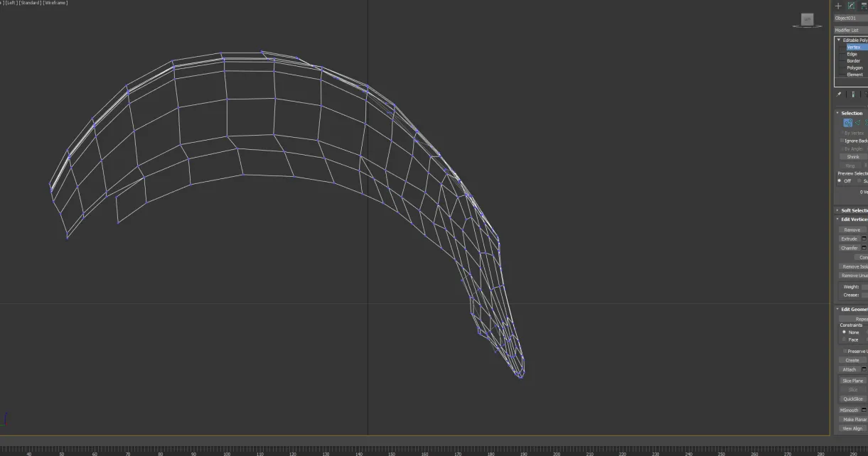Click the Extrude button
The width and height of the screenshot is (868, 456).
point(850,239)
